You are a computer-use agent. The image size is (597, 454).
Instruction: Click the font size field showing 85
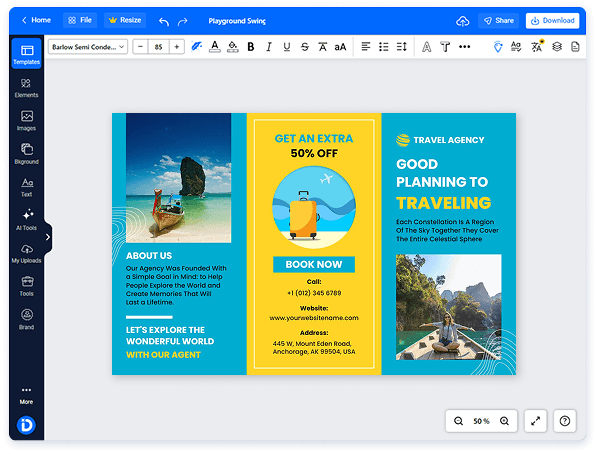[x=158, y=47]
